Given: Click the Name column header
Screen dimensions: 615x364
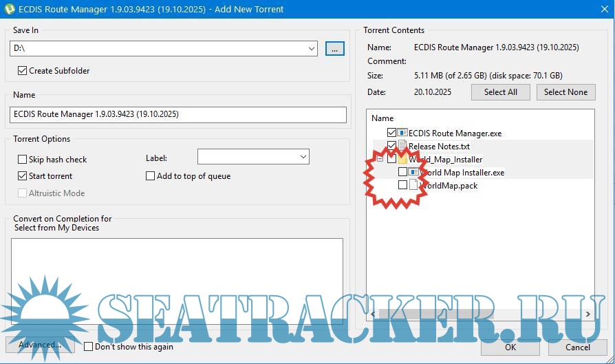Looking at the screenshot, I should (x=382, y=118).
